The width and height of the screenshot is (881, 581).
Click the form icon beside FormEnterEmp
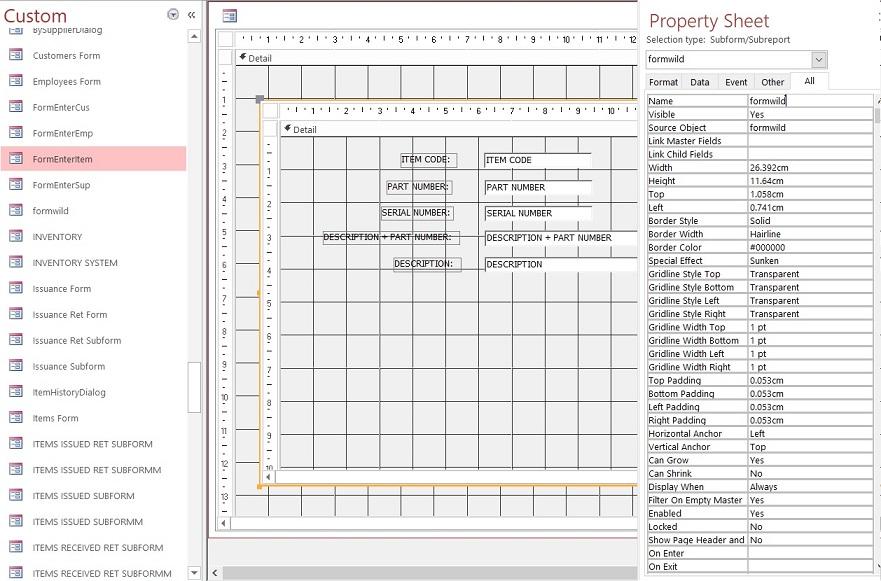click(x=16, y=133)
